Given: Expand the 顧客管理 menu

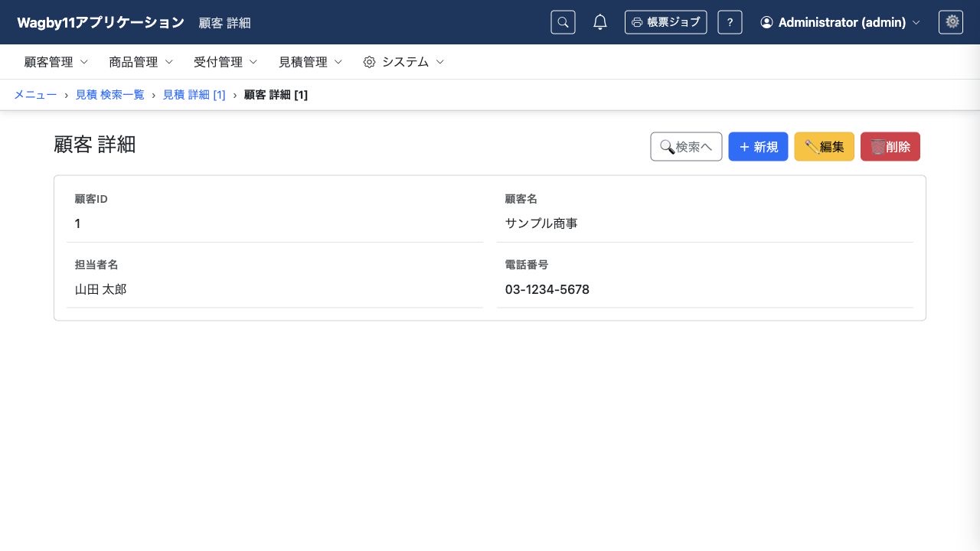Looking at the screenshot, I should pos(56,62).
